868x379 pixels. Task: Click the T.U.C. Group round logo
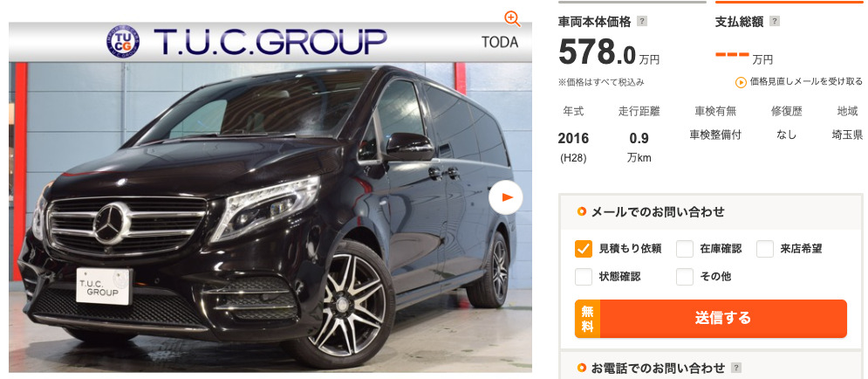(123, 42)
